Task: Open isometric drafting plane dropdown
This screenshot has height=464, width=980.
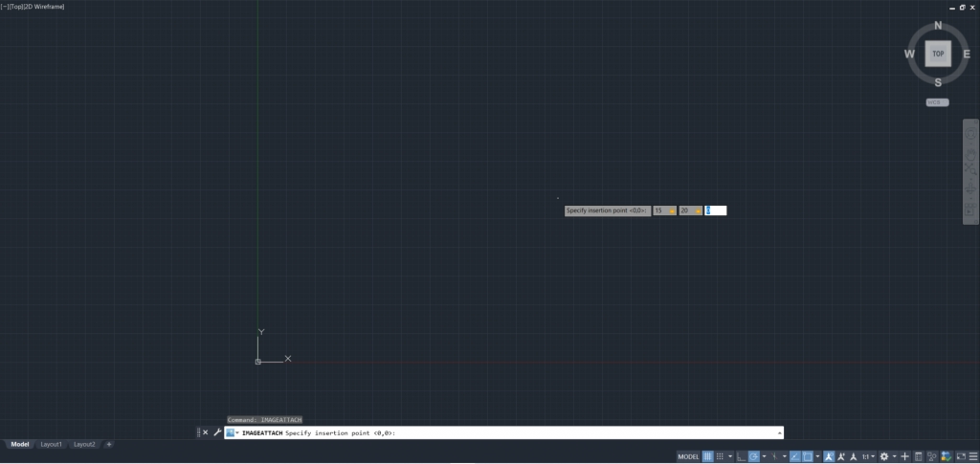Action: [x=785, y=456]
